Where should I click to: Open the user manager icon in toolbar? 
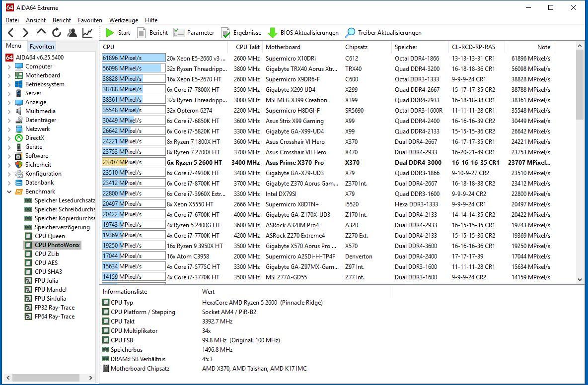point(72,33)
